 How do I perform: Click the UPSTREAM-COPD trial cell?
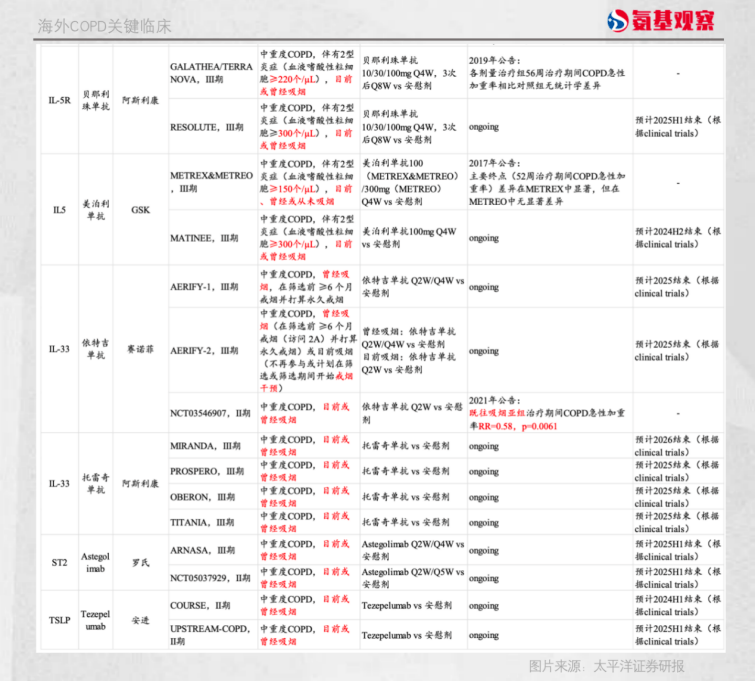211,635
